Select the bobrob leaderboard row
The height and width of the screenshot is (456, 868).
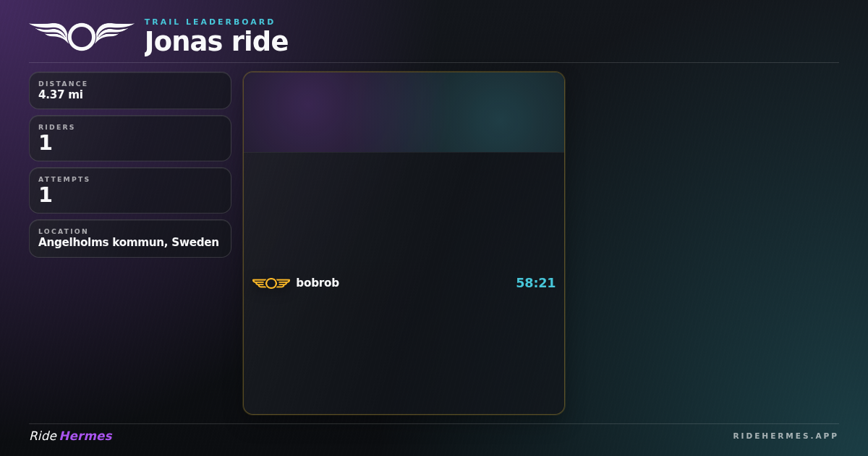pyautogui.click(x=404, y=283)
